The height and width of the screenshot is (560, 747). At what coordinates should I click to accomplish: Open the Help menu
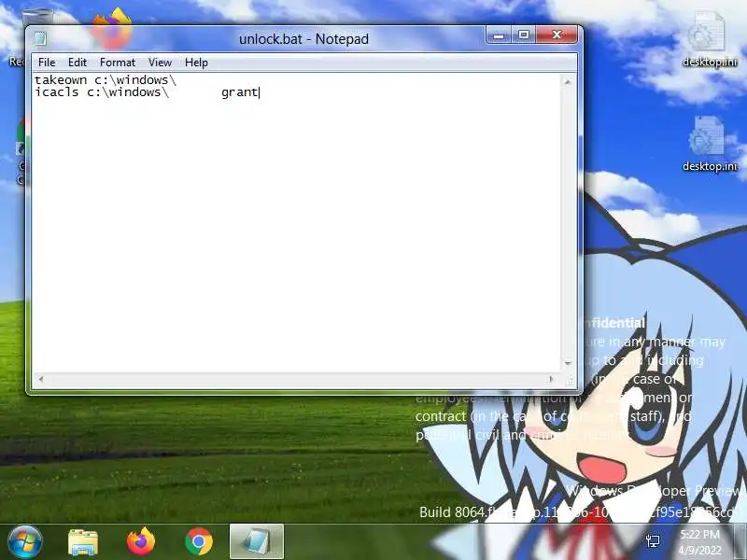[196, 63]
